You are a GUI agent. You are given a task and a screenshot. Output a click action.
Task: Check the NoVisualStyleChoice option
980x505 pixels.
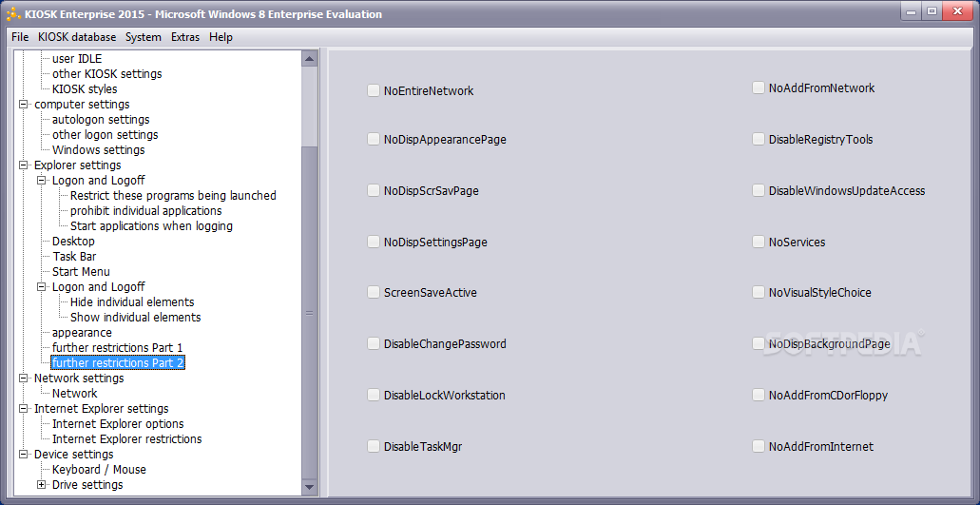[x=759, y=293]
